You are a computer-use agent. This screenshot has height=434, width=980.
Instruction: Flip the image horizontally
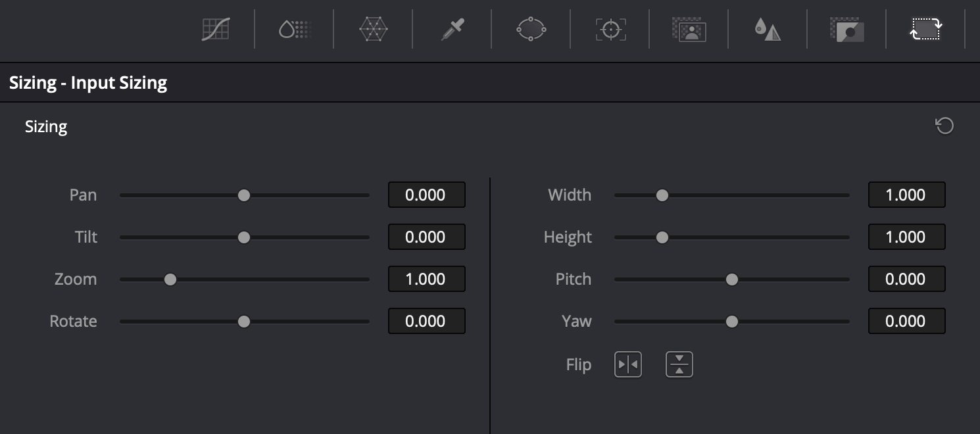click(627, 364)
